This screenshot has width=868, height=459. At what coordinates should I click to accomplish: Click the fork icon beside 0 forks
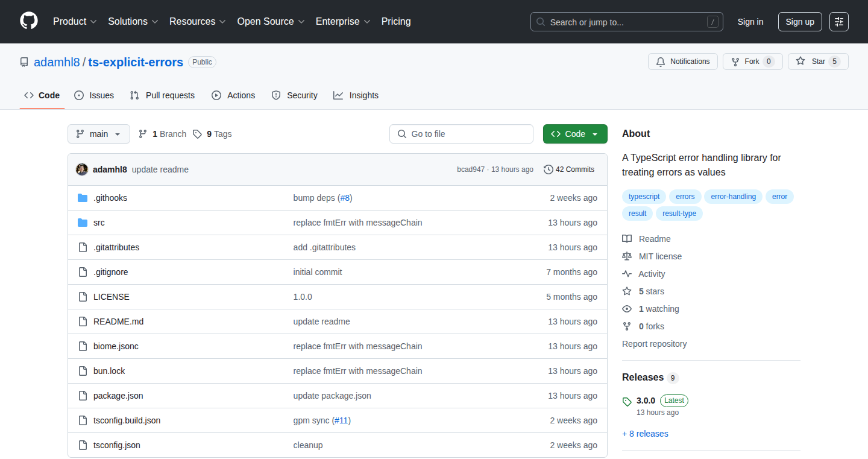click(627, 326)
